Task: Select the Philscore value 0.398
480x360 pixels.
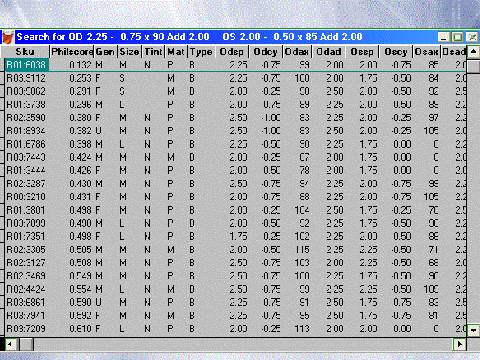Action: coord(80,144)
